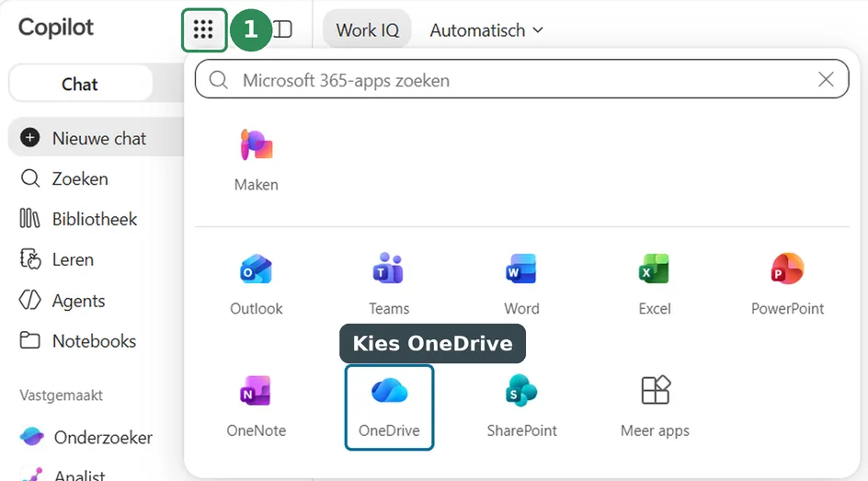
Task: Switch to the Chat tab
Action: 80,84
